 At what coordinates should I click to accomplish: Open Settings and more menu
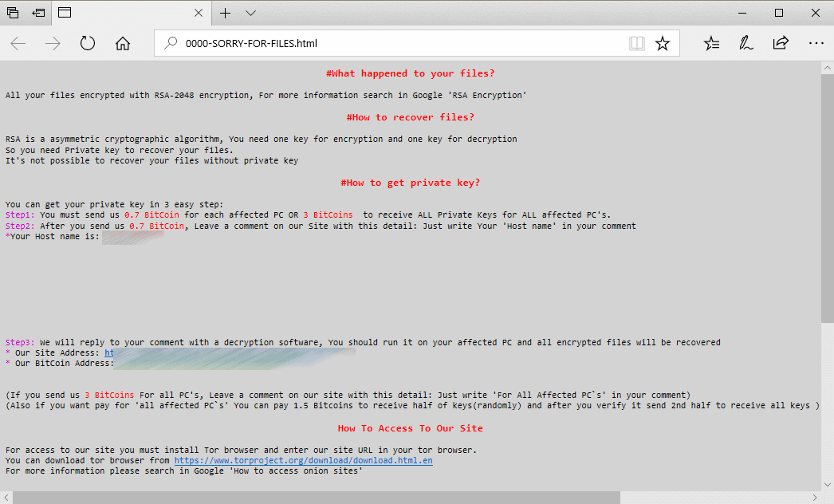coord(816,43)
